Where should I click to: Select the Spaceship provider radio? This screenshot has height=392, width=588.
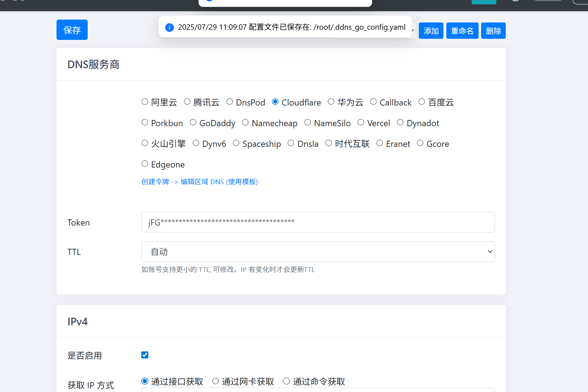click(x=236, y=143)
